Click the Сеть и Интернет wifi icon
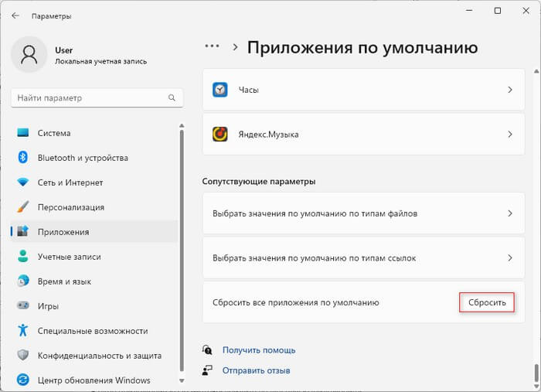 click(x=23, y=182)
